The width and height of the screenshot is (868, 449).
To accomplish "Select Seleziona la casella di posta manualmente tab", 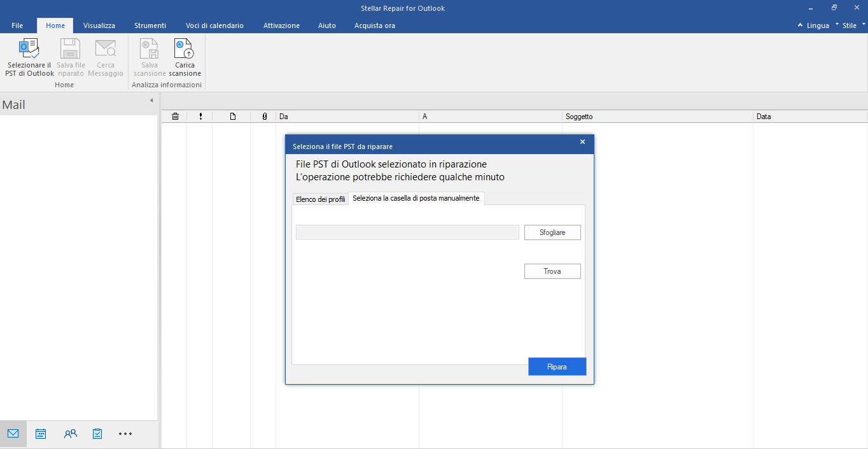I will (416, 198).
